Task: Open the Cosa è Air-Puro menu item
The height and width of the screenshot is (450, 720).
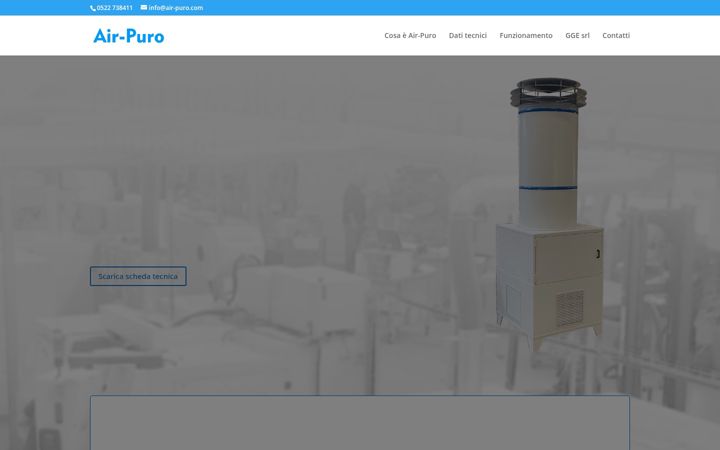Action: click(410, 35)
